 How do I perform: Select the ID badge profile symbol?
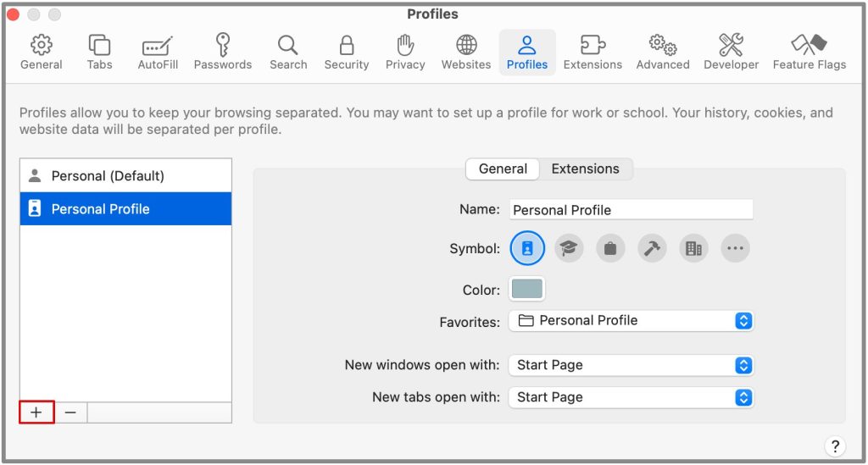tap(527, 248)
